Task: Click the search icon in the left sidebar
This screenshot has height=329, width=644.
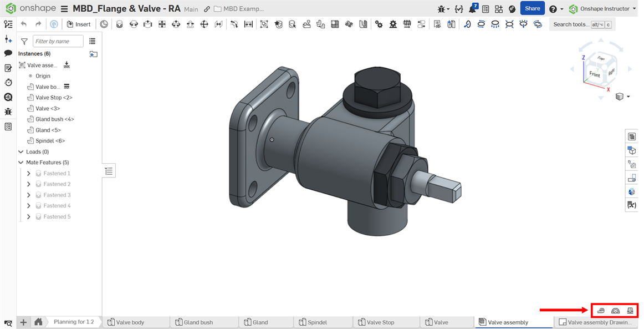Action: coord(8,97)
